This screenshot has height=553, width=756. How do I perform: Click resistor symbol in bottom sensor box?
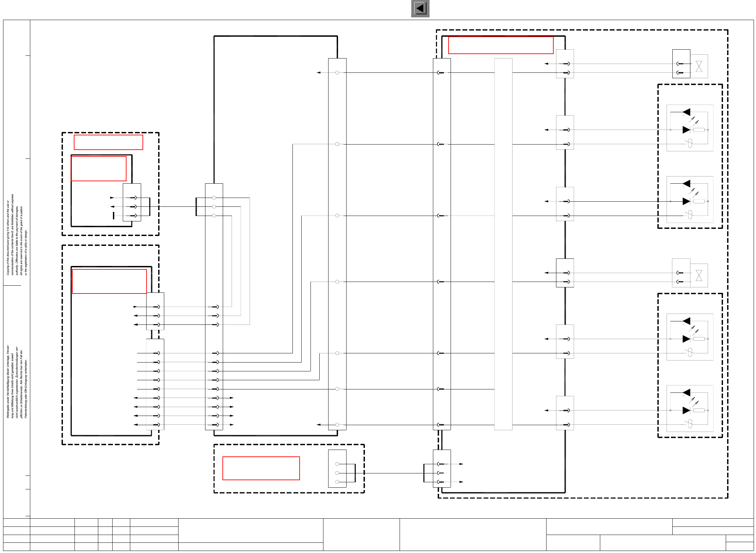(x=699, y=410)
